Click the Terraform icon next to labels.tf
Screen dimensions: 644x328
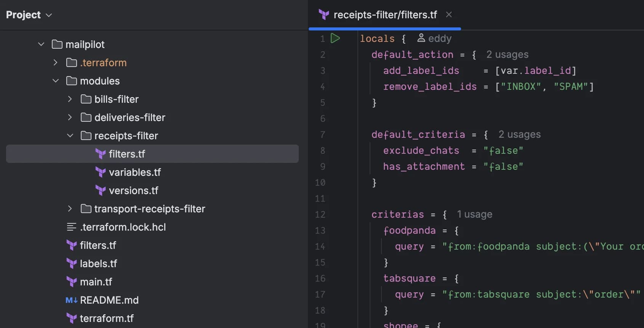point(72,264)
